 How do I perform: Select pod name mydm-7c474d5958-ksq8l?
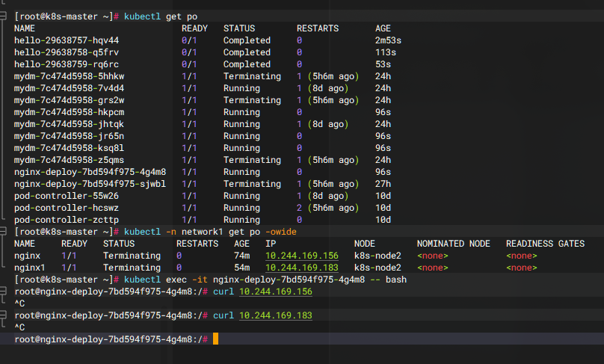coord(69,148)
